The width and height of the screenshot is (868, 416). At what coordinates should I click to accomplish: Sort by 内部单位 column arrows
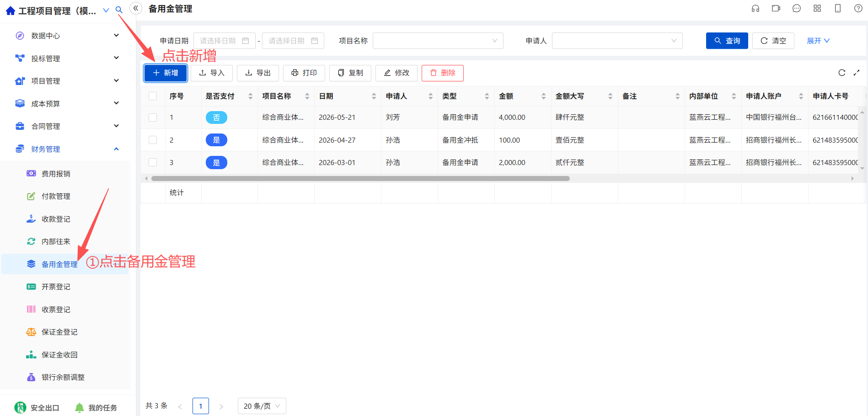[734, 96]
